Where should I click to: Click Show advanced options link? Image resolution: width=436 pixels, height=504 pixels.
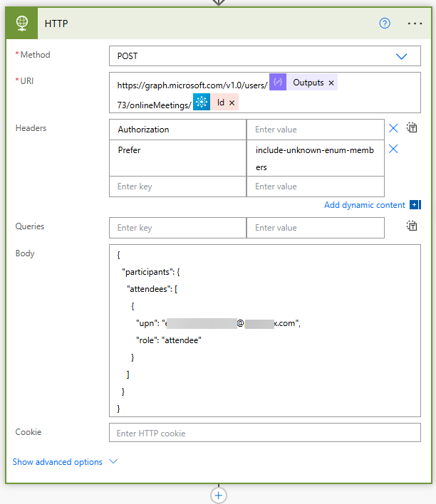coord(57,462)
